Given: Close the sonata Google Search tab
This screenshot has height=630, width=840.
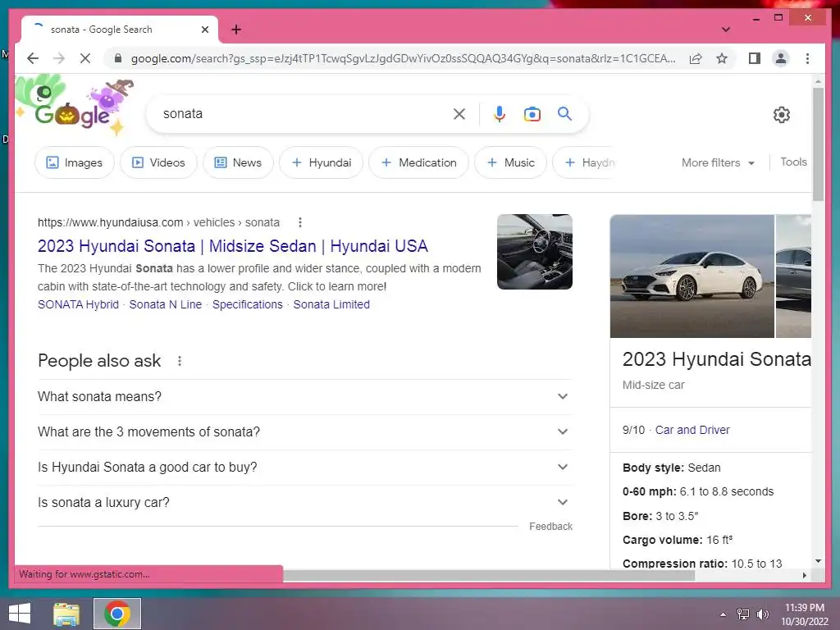Looking at the screenshot, I should tap(204, 30).
